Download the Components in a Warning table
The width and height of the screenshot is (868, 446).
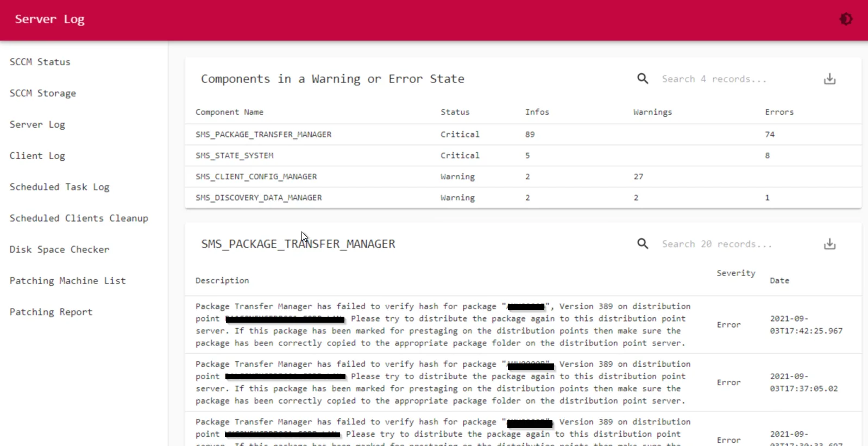coord(829,79)
